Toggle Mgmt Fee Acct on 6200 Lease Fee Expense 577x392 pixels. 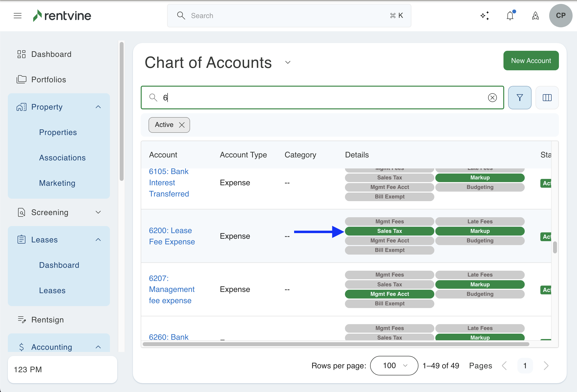(389, 240)
